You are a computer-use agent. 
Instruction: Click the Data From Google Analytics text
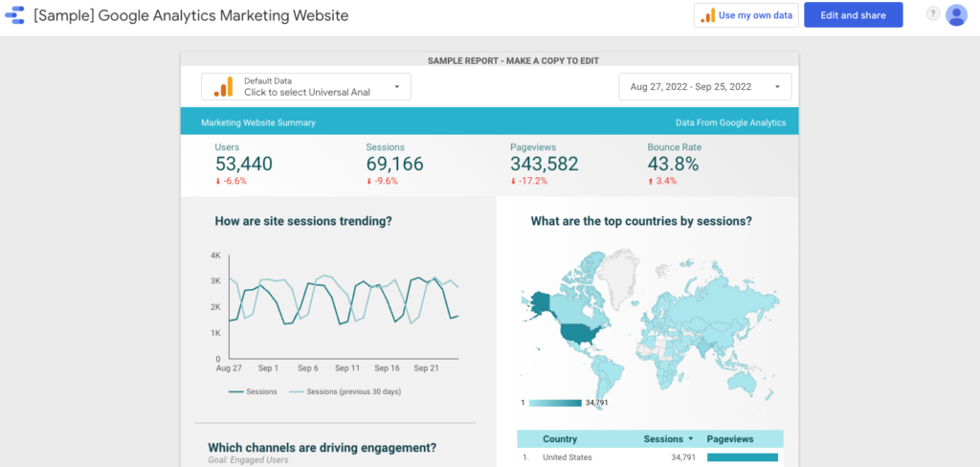730,122
